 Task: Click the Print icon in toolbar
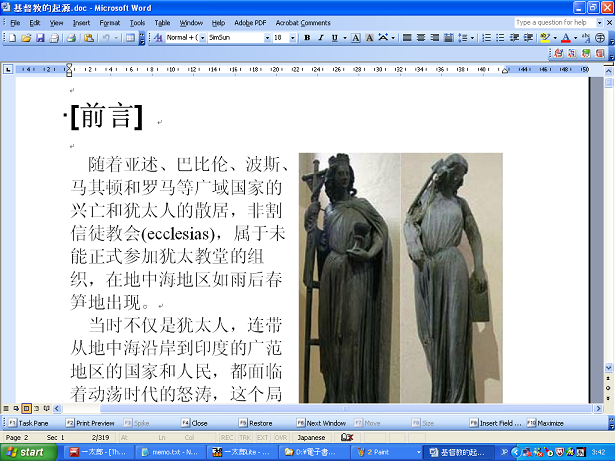(x=71, y=38)
